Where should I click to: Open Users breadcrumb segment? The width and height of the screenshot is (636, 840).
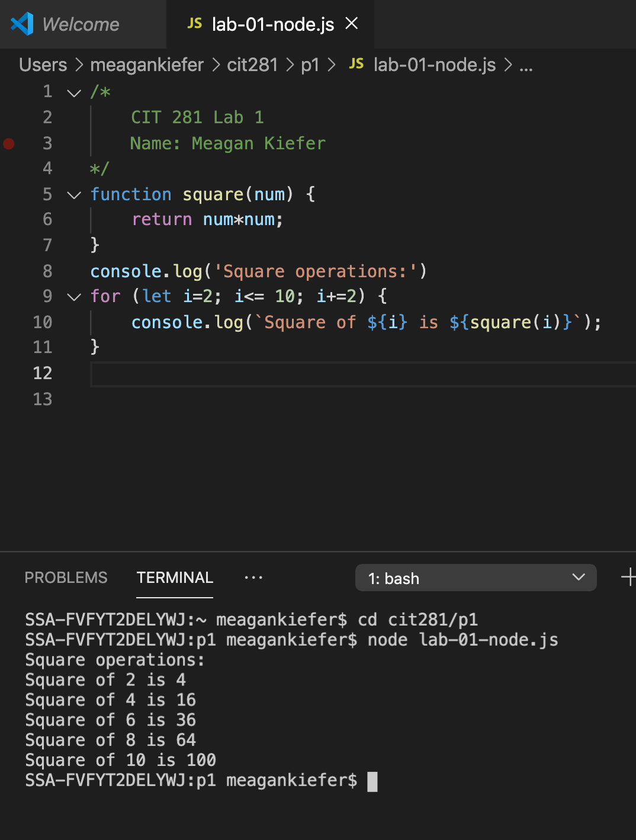point(43,65)
